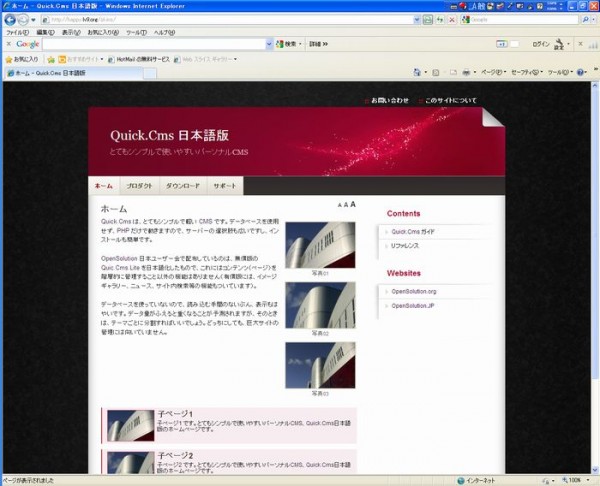600x486 pixels.
Task: Switch to the プロダクト navigation tab
Action: coord(139,187)
